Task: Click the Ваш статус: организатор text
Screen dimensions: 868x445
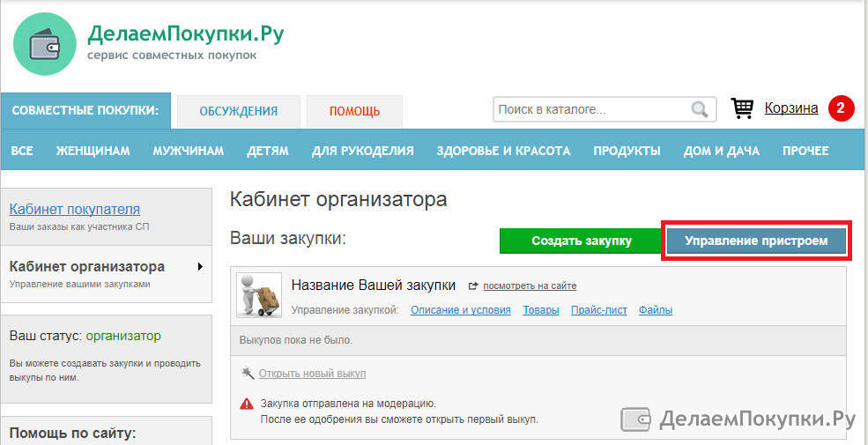Action: [x=85, y=336]
